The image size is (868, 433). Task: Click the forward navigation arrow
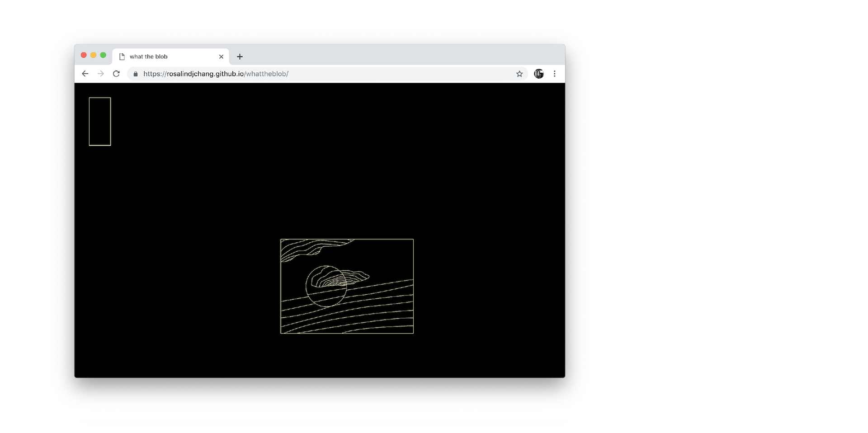point(101,74)
